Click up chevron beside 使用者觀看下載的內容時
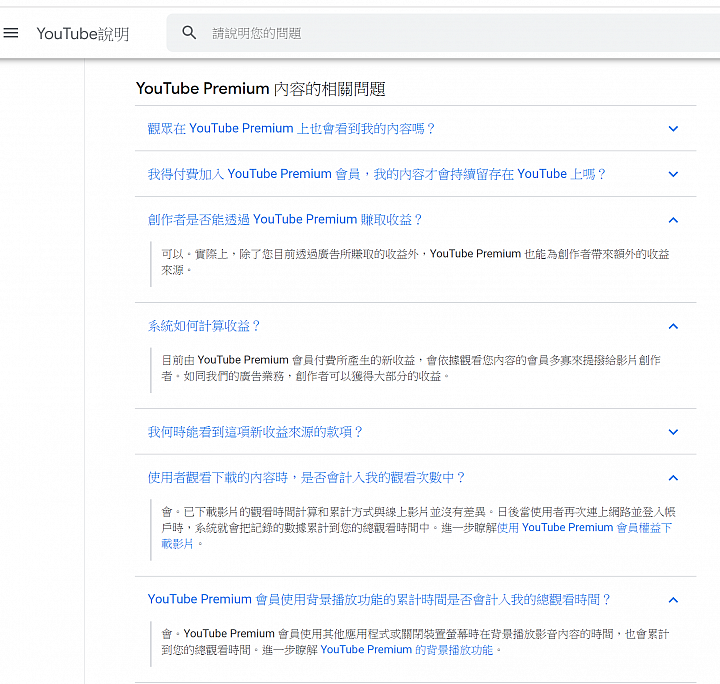The image size is (720, 684). coord(673,478)
